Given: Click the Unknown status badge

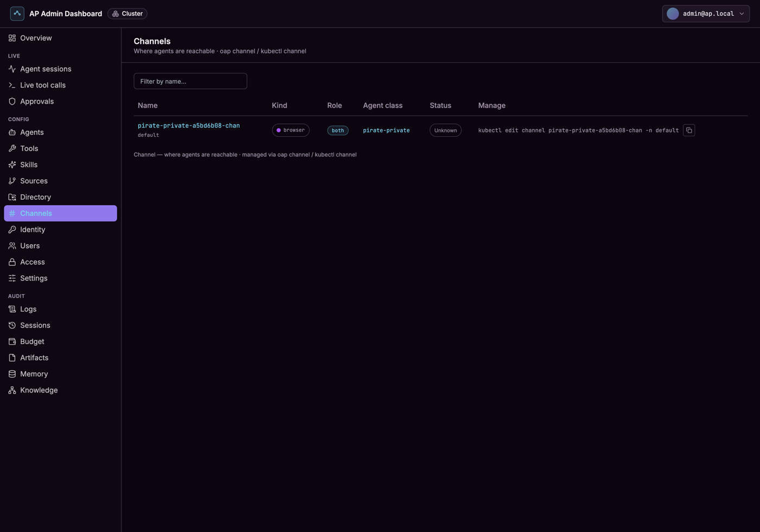Looking at the screenshot, I should pyautogui.click(x=445, y=130).
